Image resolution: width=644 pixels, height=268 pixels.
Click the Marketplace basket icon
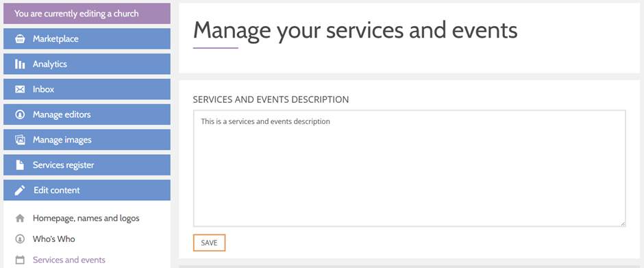(x=20, y=39)
